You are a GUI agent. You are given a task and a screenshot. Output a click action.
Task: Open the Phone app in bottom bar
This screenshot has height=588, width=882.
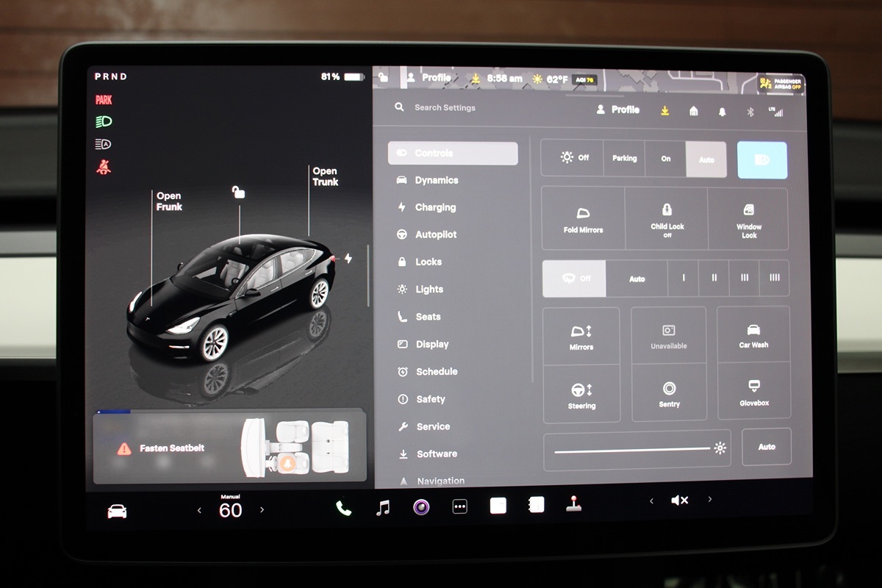click(343, 507)
